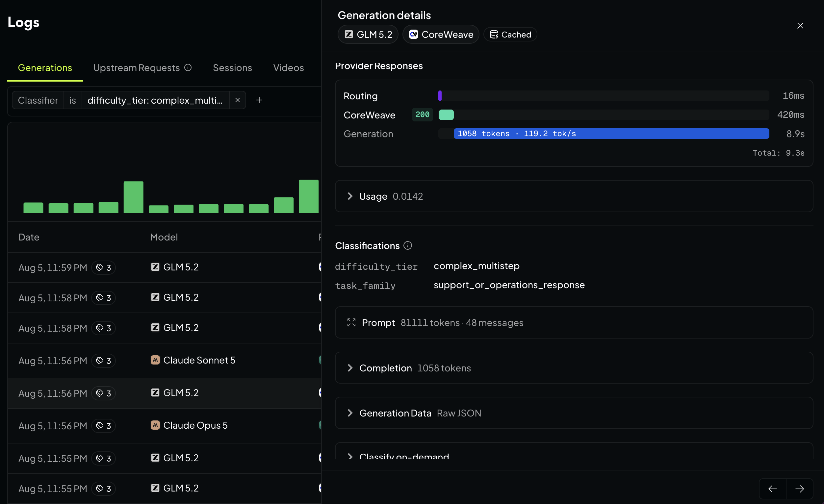
Task: Click the difficulty_tier label
Action: (x=376, y=266)
